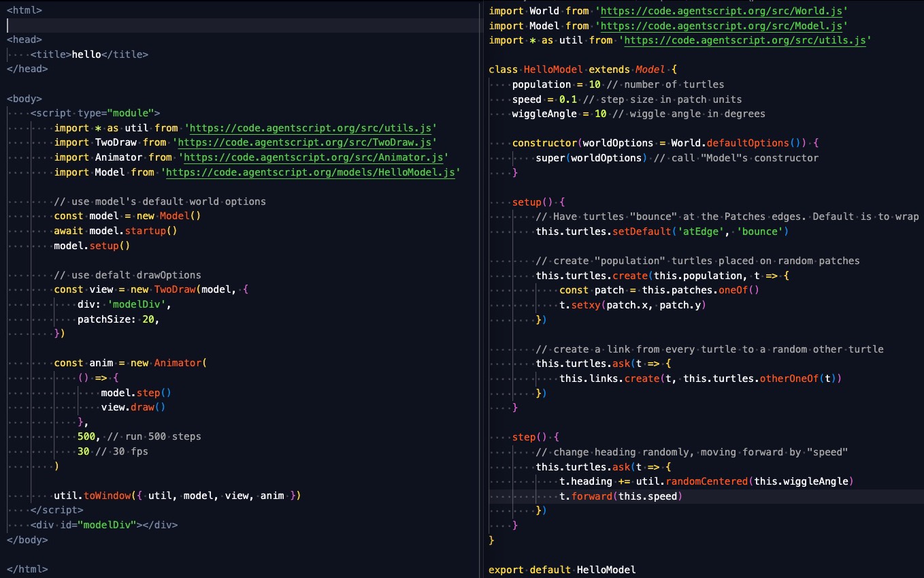Click the 'export default HelloModel' line
This screenshot has height=578, width=924.
click(562, 569)
